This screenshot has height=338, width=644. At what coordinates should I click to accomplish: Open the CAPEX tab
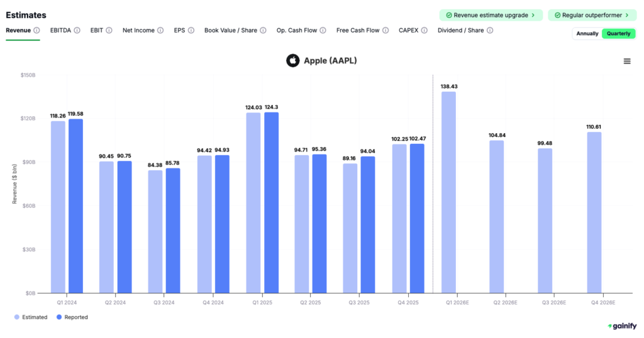pyautogui.click(x=408, y=30)
